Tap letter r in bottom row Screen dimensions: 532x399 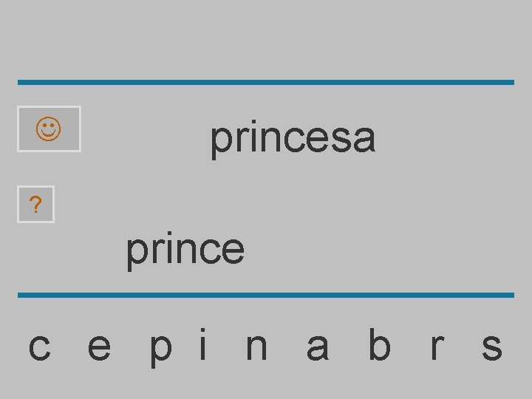(x=438, y=347)
